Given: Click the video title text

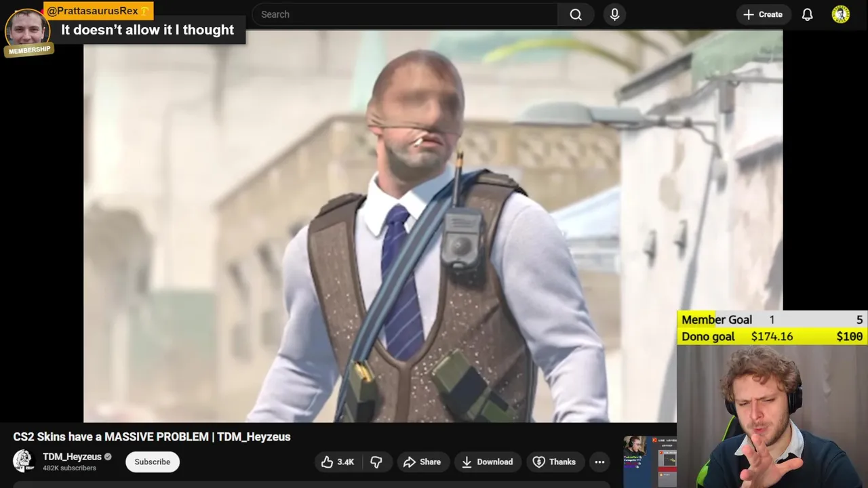Looking at the screenshot, I should (152, 437).
